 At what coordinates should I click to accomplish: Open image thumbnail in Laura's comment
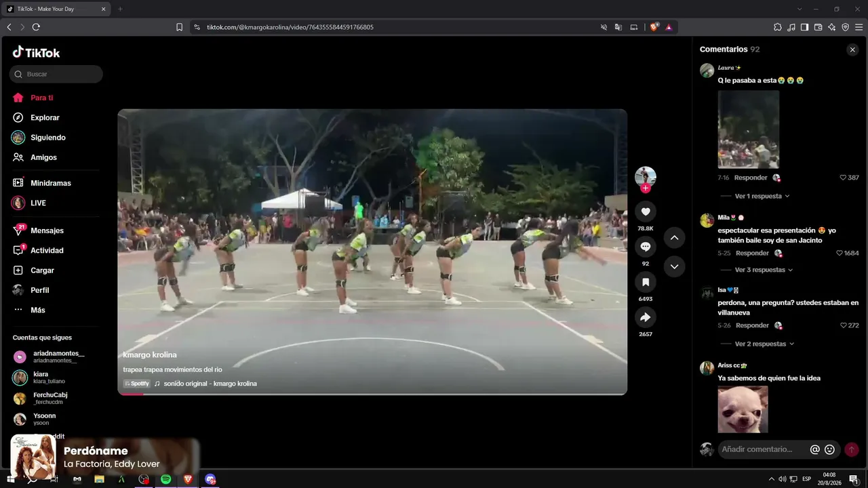pos(749,129)
